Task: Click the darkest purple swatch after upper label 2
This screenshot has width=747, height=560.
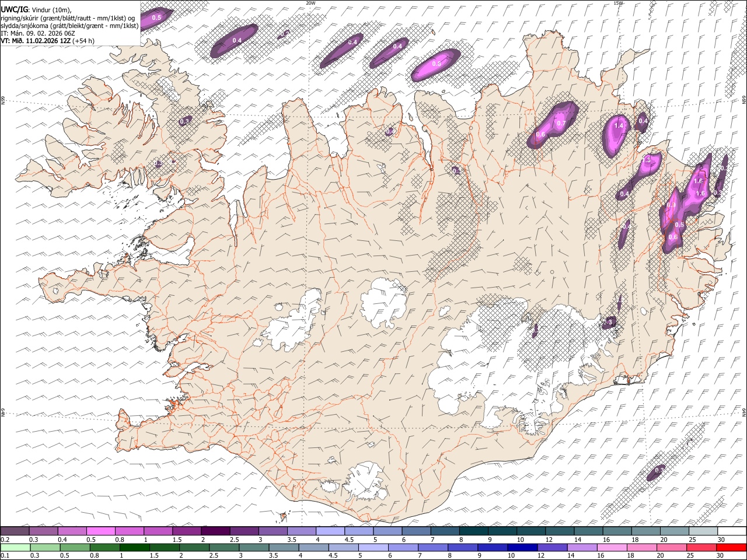Action: 215,531
